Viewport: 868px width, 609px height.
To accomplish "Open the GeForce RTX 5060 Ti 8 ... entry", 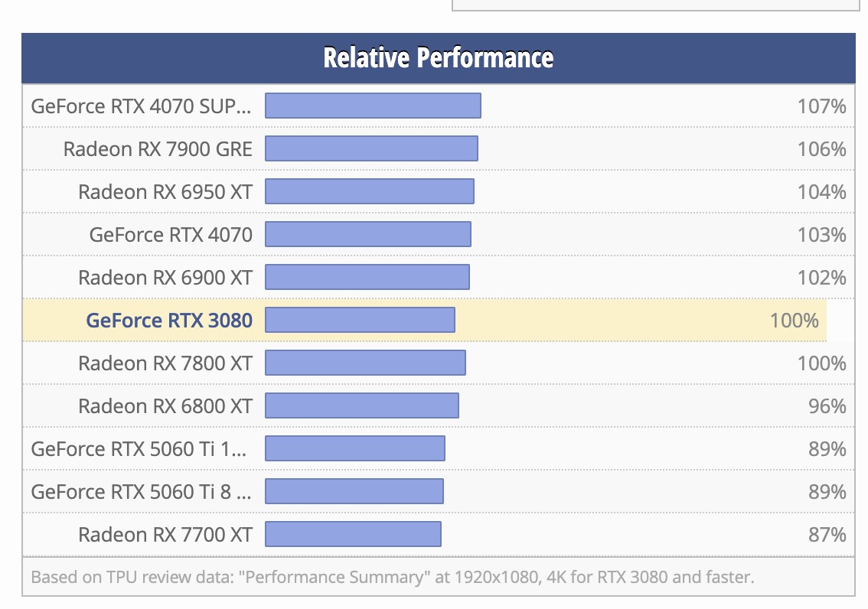I will 141,492.
